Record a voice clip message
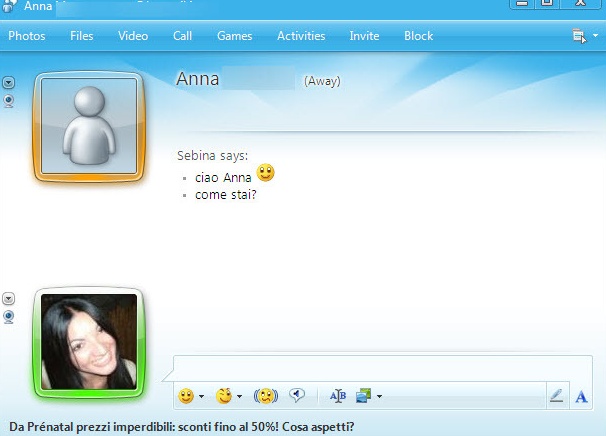The width and height of the screenshot is (606, 436). click(296, 395)
